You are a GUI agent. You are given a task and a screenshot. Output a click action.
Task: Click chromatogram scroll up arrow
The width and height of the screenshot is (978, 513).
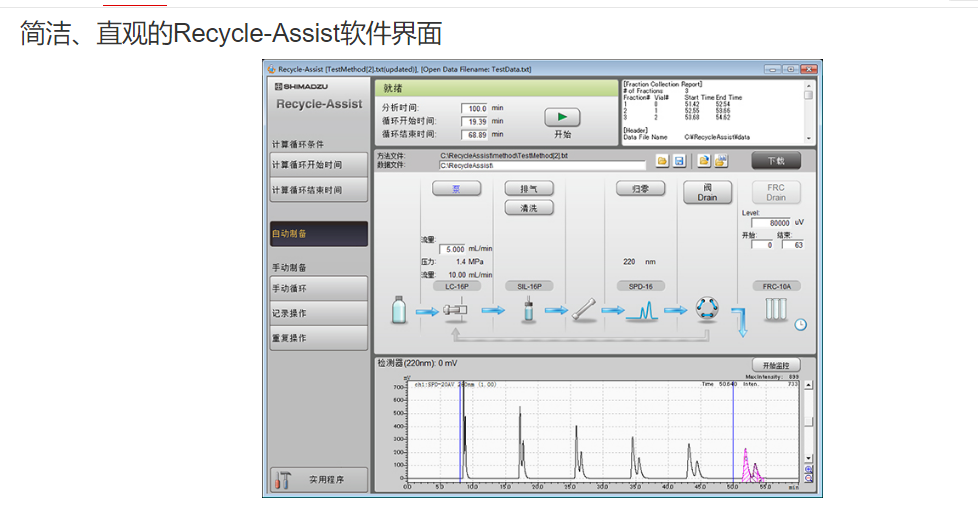click(808, 385)
